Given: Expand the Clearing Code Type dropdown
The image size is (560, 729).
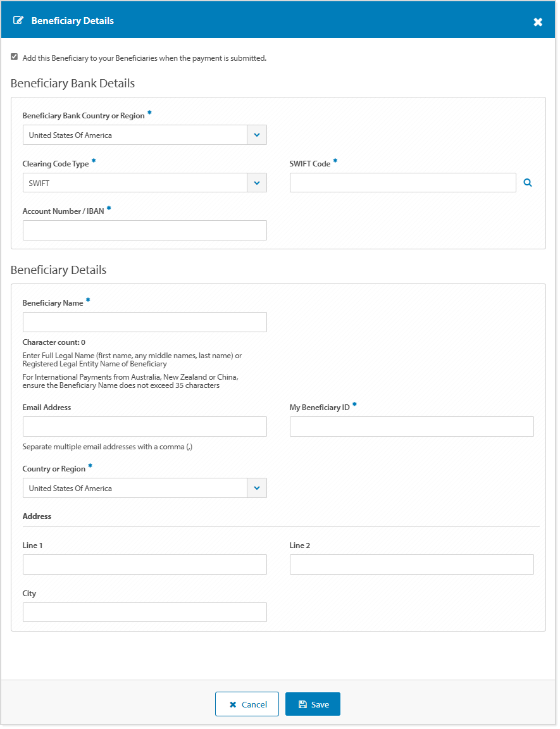Looking at the screenshot, I should point(144,183).
